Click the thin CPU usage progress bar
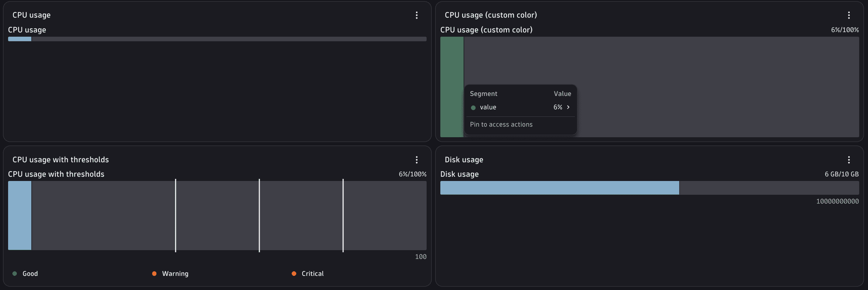 [217, 39]
